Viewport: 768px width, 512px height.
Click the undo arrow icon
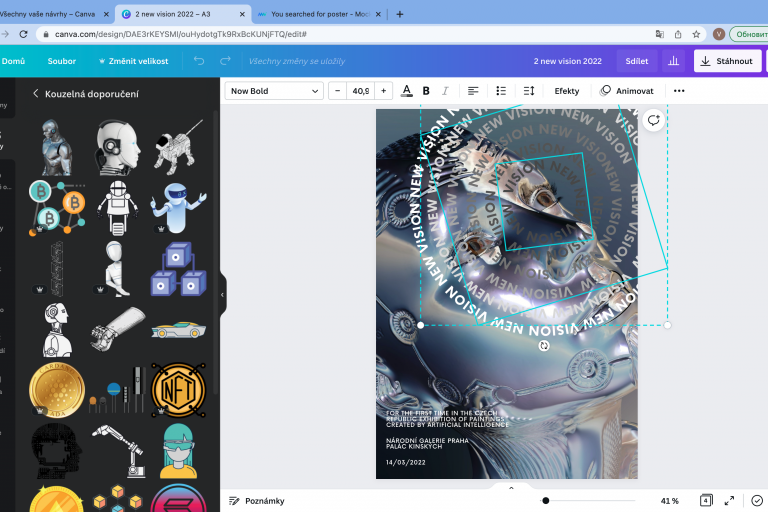coord(199,61)
